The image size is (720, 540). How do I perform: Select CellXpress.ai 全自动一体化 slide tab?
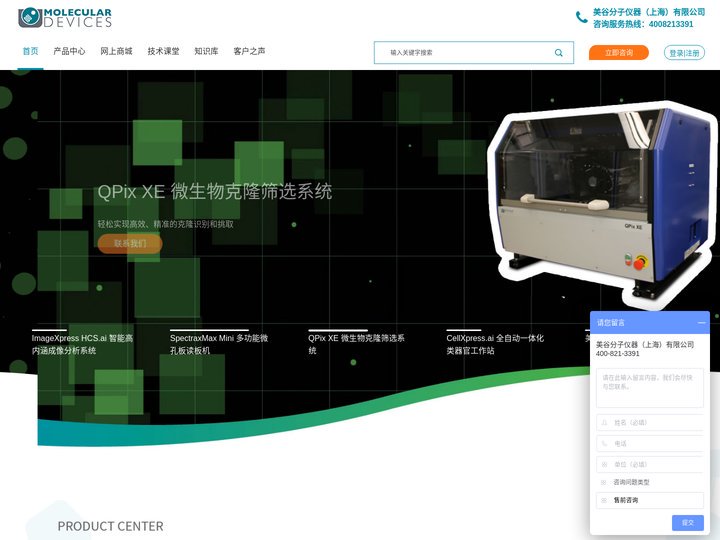(495, 344)
